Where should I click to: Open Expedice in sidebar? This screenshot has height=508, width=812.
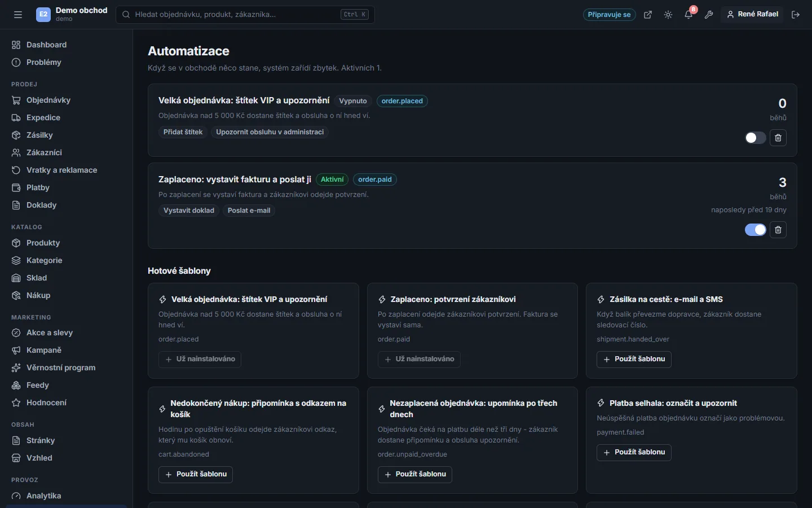67,117
